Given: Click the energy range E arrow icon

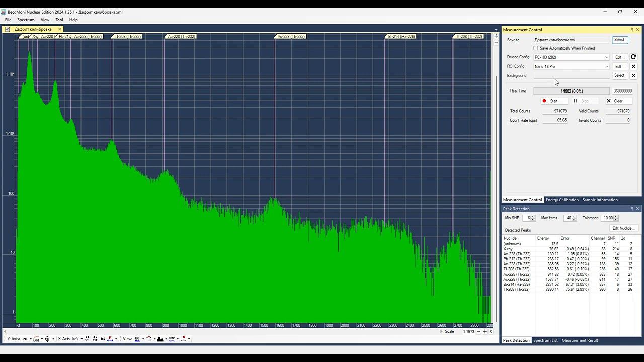Looking at the screenshot, I should pos(110,339).
